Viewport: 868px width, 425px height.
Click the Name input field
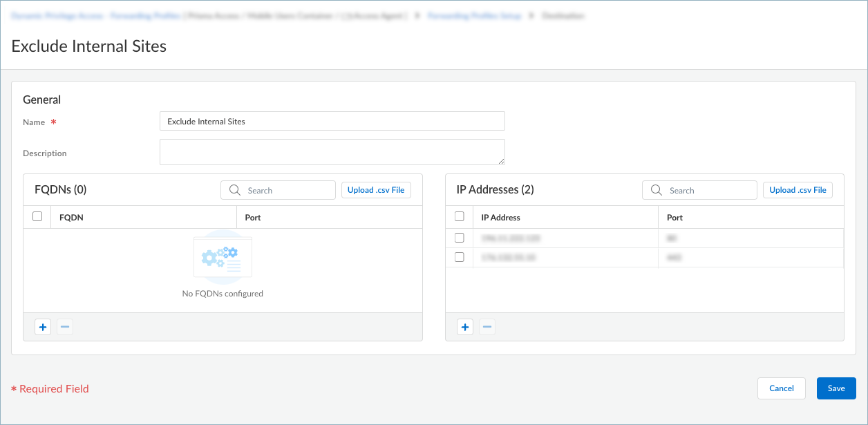point(332,122)
